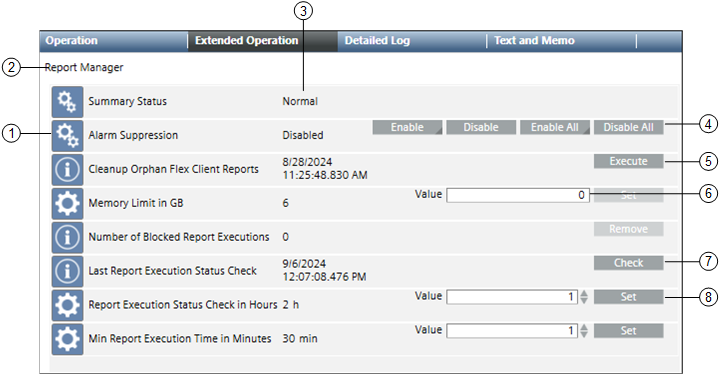The image size is (720, 374).
Task: Increase the Status Check in Hours stepper
Action: pos(584,293)
